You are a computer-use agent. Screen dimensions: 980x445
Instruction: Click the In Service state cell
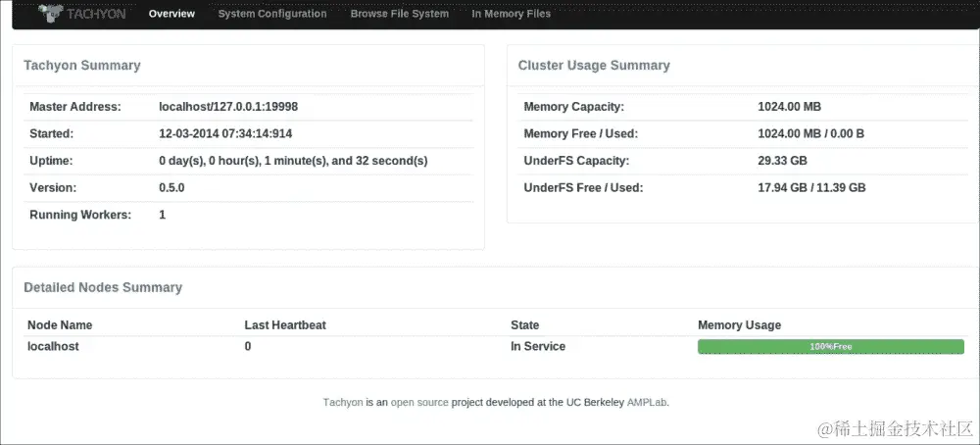pos(538,346)
